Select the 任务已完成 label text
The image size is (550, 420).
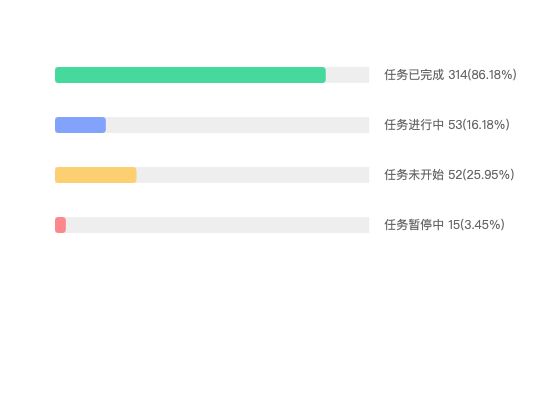tap(414, 75)
